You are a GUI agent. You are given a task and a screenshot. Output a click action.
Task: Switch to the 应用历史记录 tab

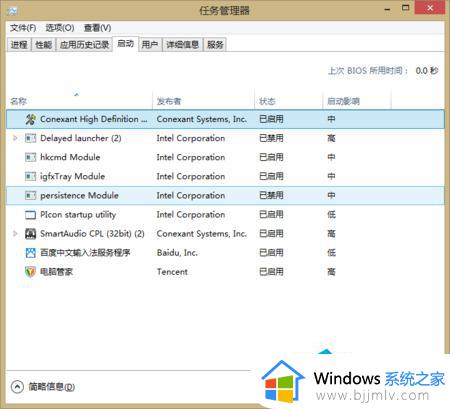coord(84,44)
